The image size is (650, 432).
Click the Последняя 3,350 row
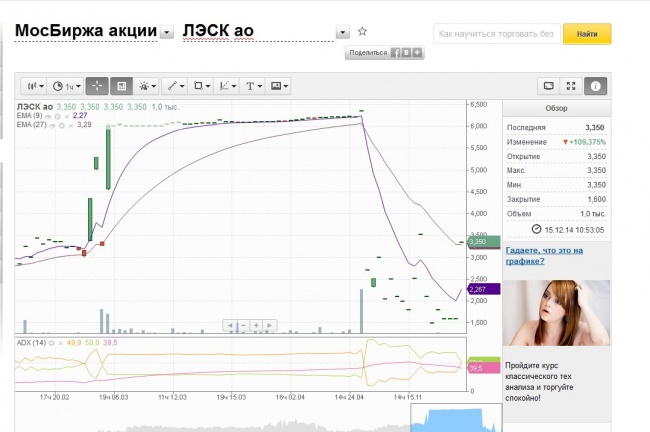coord(556,127)
